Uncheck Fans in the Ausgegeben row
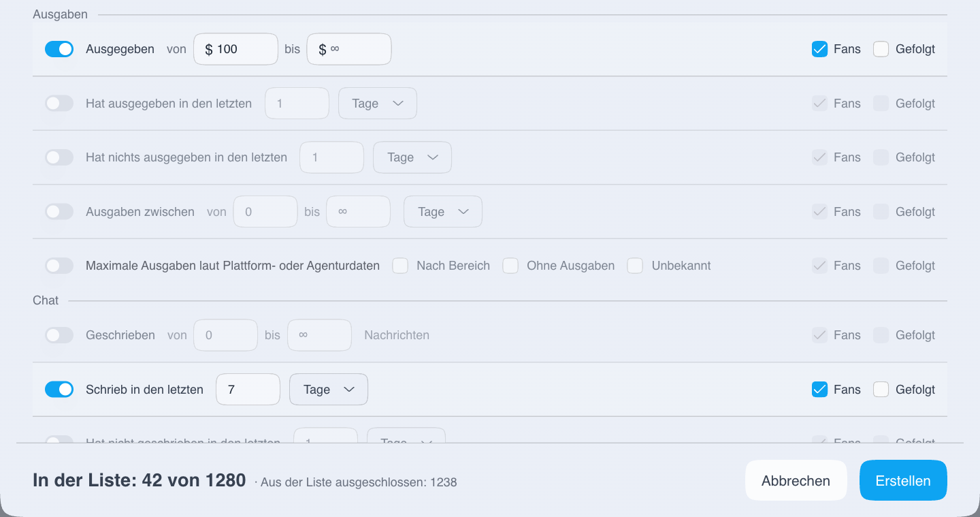Viewport: 980px width, 517px height. click(x=819, y=49)
